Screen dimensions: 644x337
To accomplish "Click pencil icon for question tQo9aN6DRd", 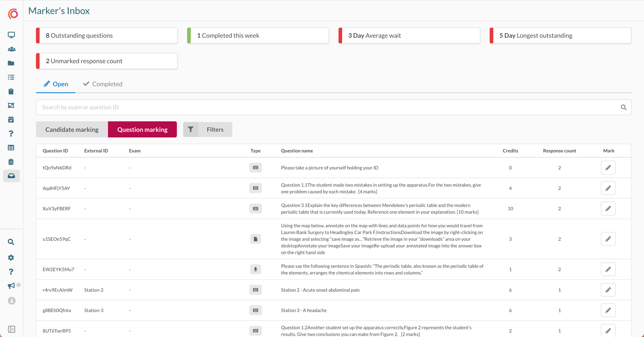I will pos(608,168).
